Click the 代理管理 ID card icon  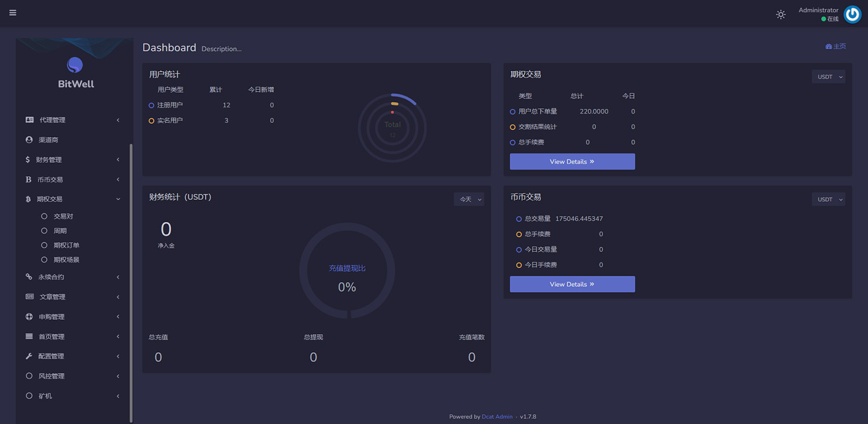click(x=30, y=120)
